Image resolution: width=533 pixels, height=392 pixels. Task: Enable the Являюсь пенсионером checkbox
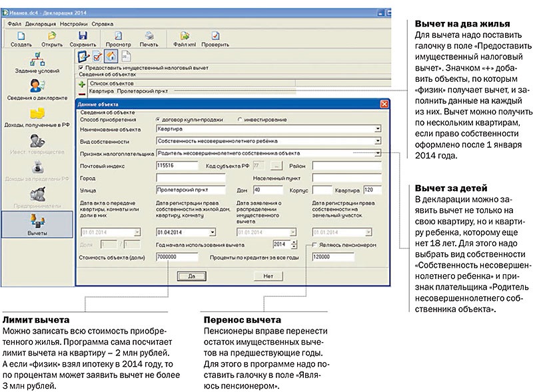[x=314, y=245]
